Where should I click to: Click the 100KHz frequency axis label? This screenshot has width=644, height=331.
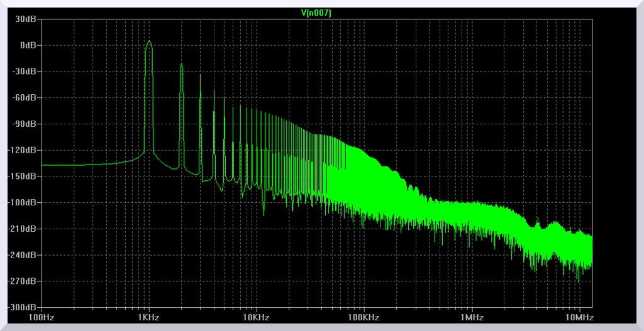364,318
